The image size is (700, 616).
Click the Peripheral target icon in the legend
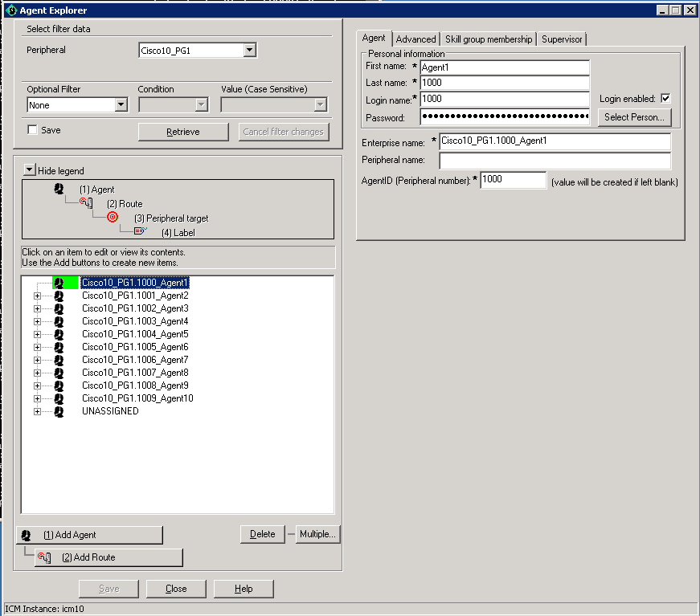[113, 217]
